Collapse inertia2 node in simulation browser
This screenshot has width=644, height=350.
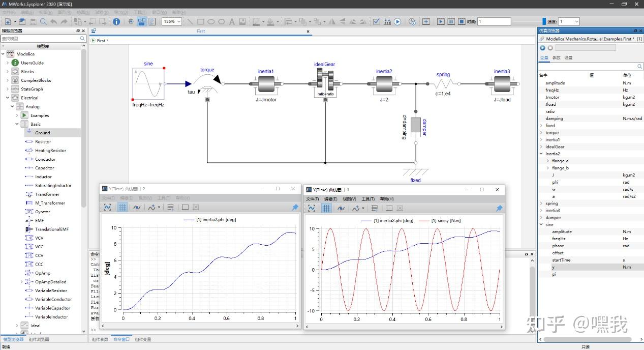541,154
